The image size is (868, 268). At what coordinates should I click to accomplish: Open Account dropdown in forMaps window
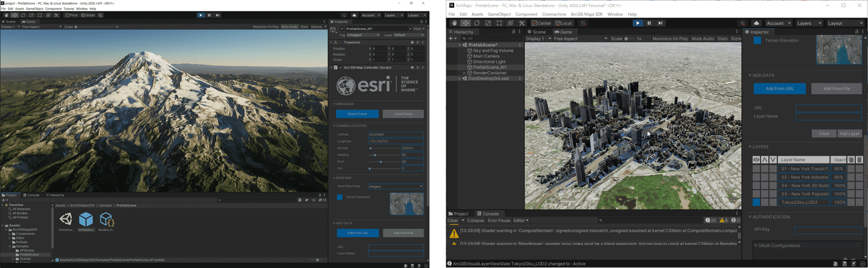coord(779,23)
